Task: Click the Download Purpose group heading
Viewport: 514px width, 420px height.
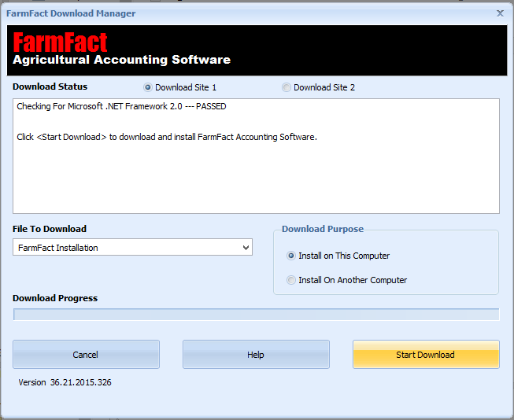Action: pyautogui.click(x=323, y=229)
